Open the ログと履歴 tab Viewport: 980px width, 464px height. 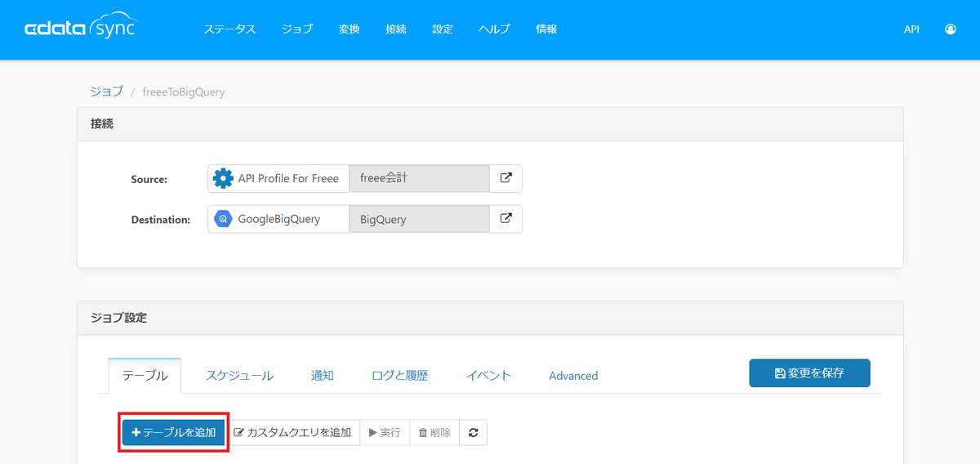coord(400,376)
